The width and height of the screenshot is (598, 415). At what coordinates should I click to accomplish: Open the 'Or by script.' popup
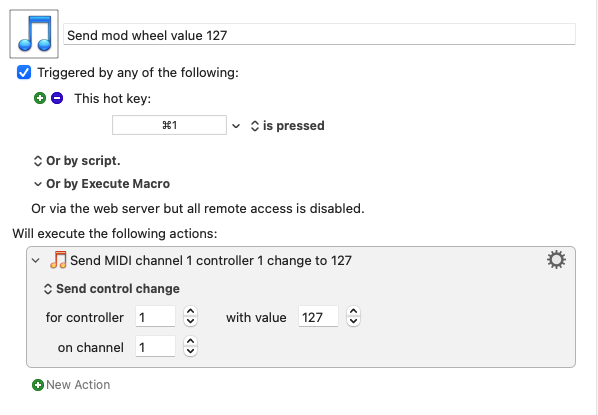[77, 161]
